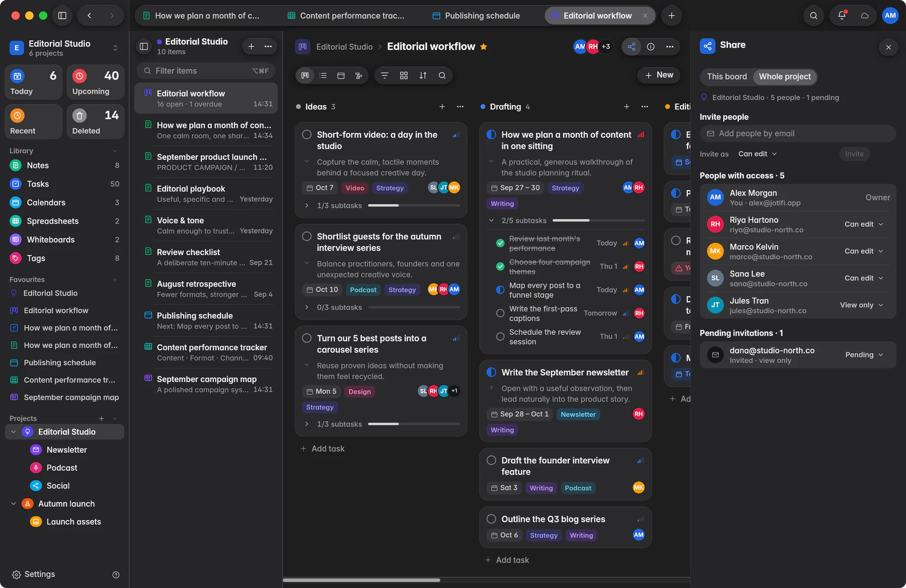Open Pending dropdown for dana@studio-north.co

(x=864, y=355)
